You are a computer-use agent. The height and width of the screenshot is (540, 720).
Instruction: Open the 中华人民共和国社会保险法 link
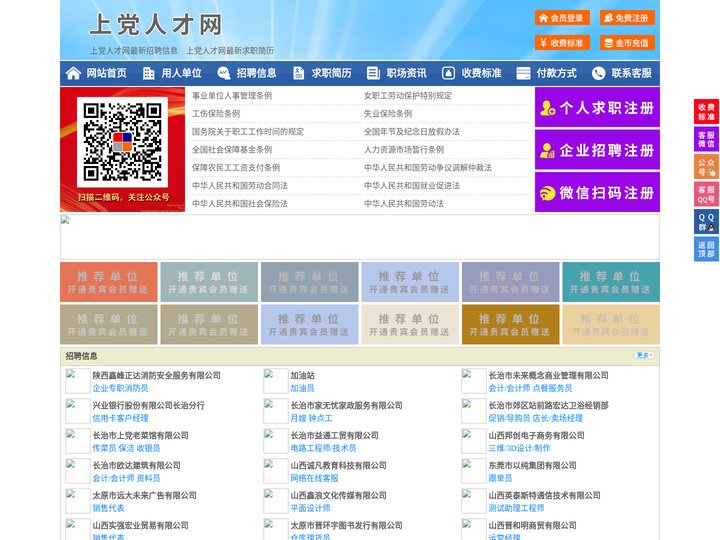pyautogui.click(x=240, y=203)
